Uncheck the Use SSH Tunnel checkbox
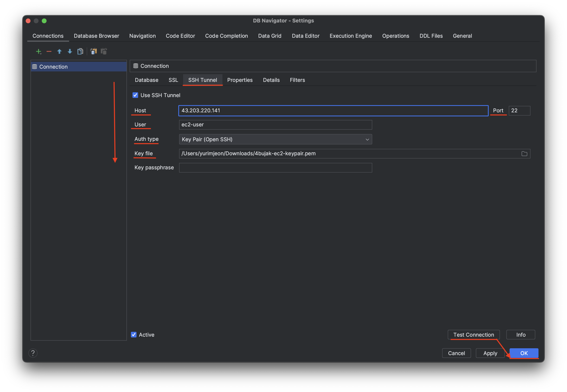This screenshot has height=392, width=567. click(135, 95)
